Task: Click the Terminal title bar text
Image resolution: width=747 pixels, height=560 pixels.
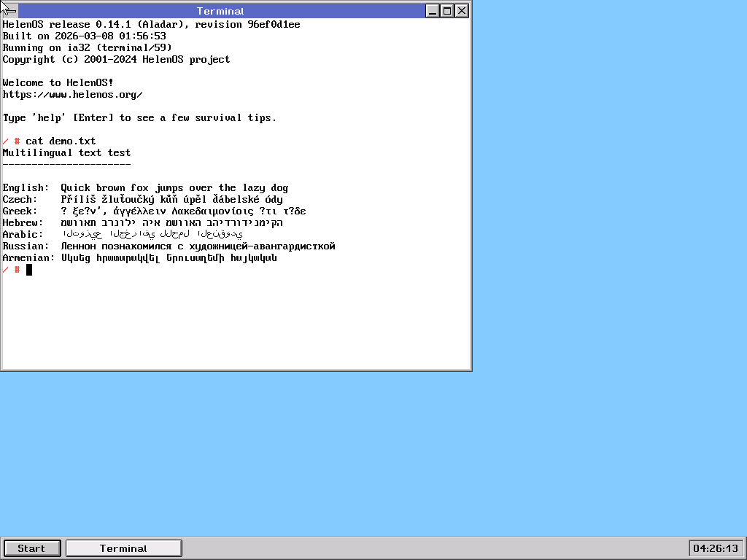Action: pos(220,11)
